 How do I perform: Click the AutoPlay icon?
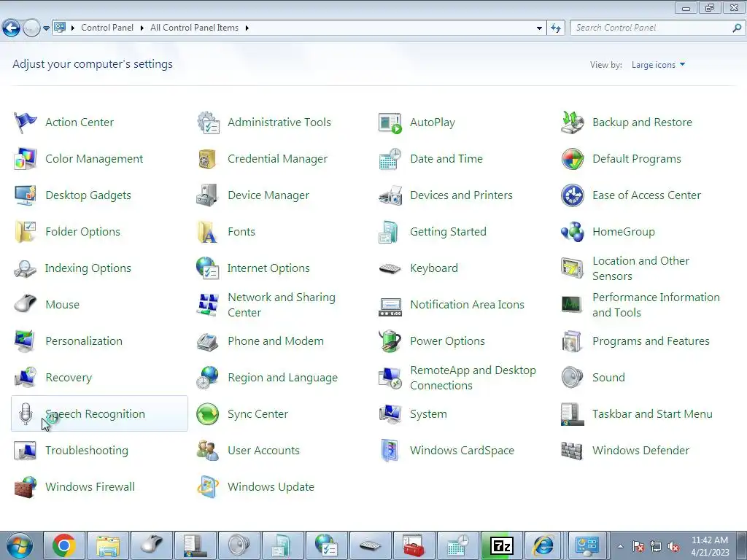point(390,122)
